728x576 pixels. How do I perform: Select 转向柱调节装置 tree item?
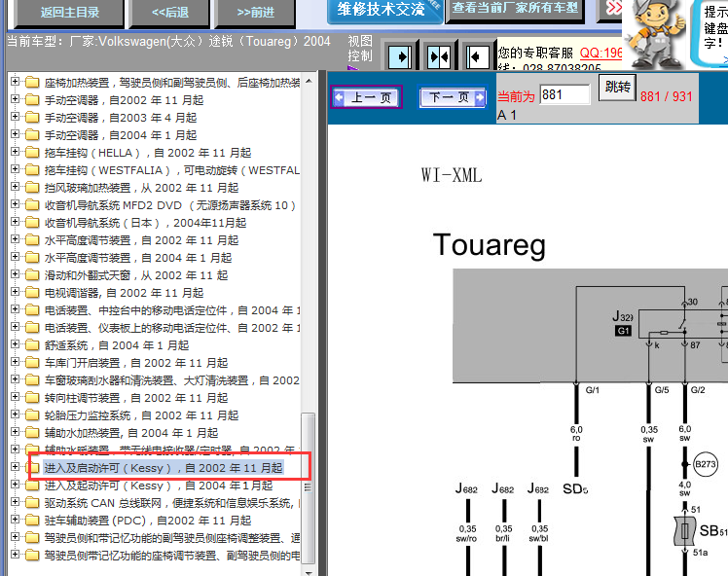point(136,398)
